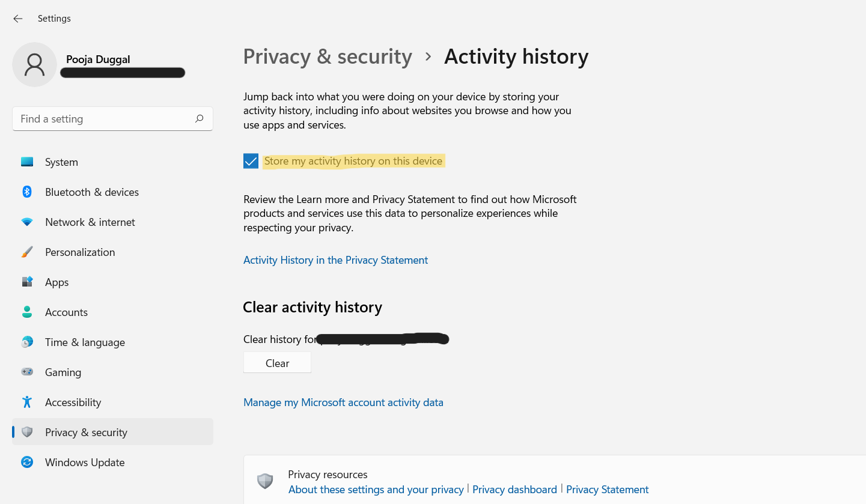Go to Time & language section
The image size is (866, 504).
[x=85, y=342]
